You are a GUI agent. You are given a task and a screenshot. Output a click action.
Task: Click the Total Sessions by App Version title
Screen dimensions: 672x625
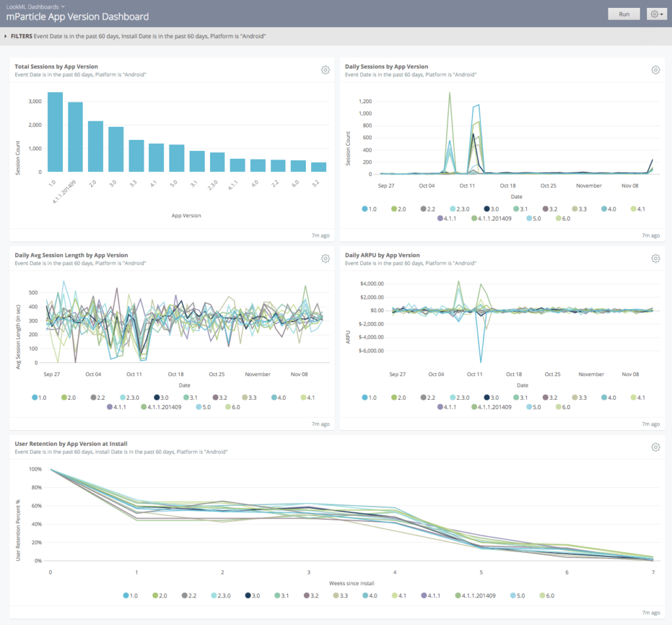tap(56, 66)
